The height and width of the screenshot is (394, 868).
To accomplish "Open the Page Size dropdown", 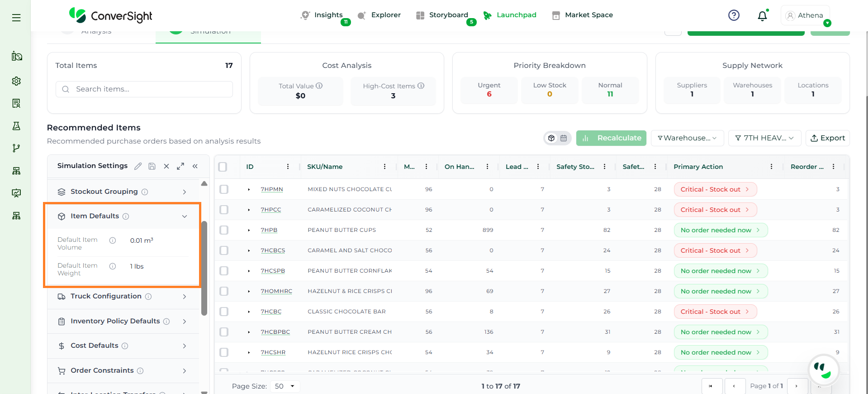I will [285, 386].
